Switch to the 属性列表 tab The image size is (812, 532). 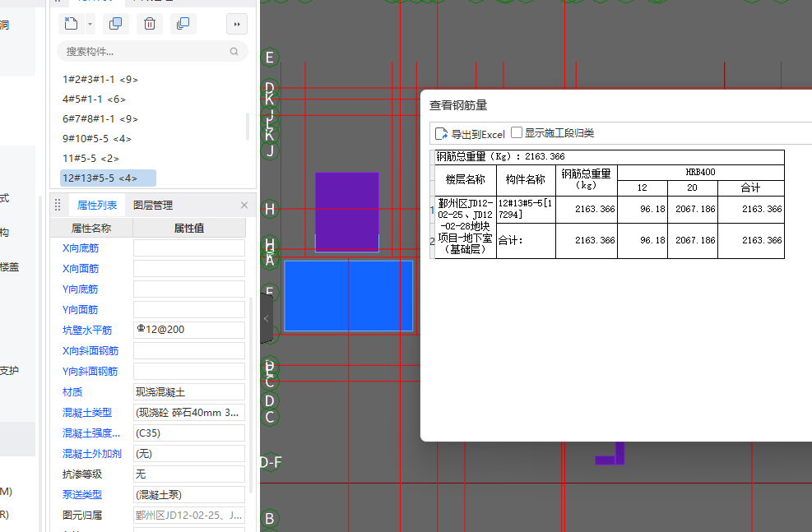tap(97, 205)
